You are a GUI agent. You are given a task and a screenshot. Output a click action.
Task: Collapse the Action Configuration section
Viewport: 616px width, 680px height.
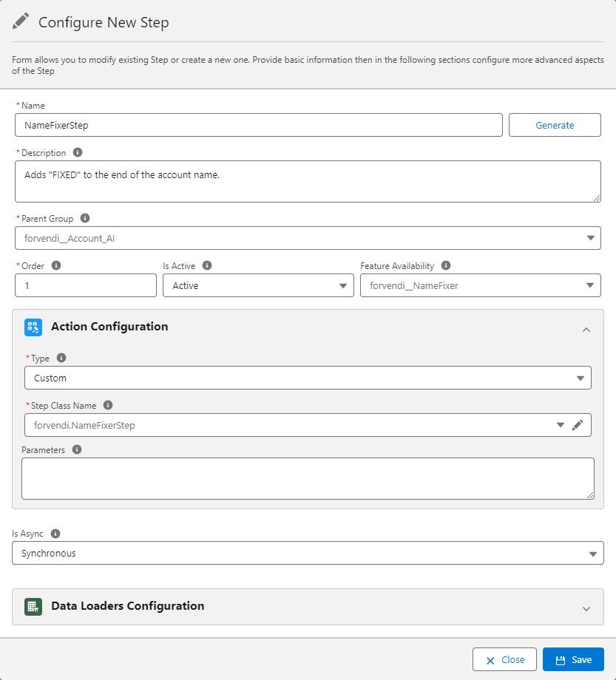[x=586, y=330]
